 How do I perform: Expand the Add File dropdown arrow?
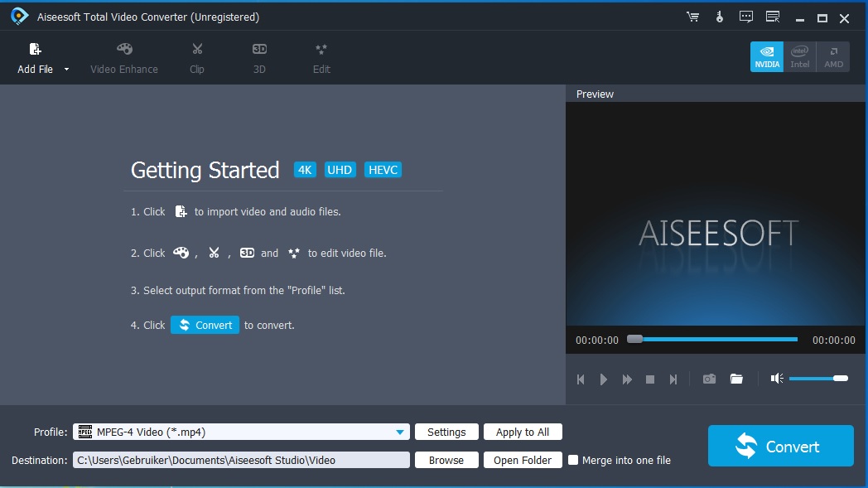(66, 70)
